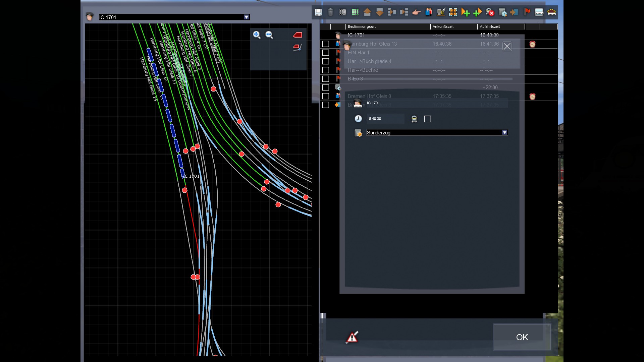Screen dimensions: 644x362
Task: Close the IC 1701 properties popup
Action: pyautogui.click(x=507, y=46)
